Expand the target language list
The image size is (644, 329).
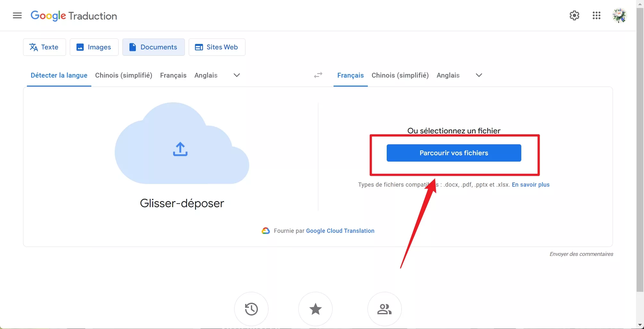tap(479, 75)
